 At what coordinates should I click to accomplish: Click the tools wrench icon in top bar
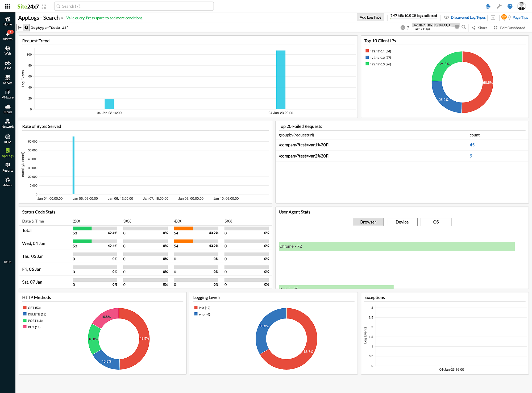click(499, 6)
